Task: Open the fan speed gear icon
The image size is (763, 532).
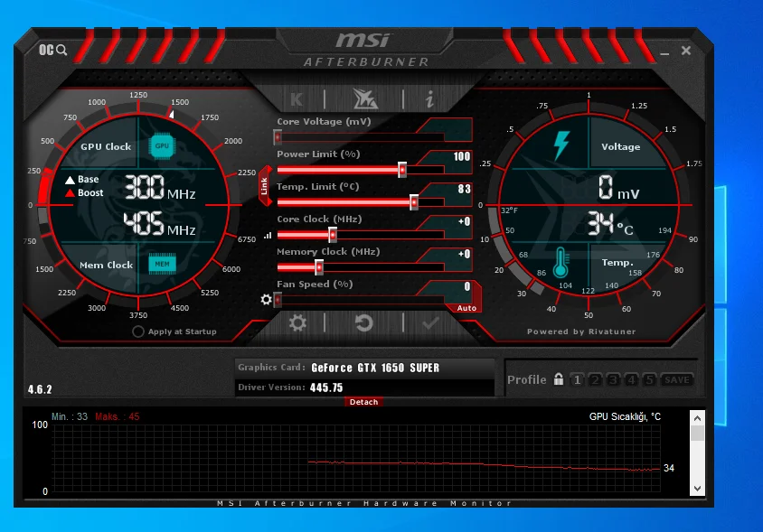Action: coord(266,299)
